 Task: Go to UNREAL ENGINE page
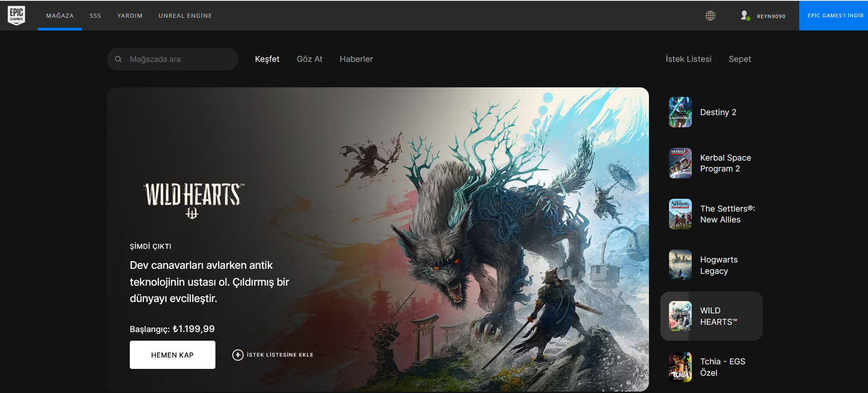pyautogui.click(x=185, y=15)
